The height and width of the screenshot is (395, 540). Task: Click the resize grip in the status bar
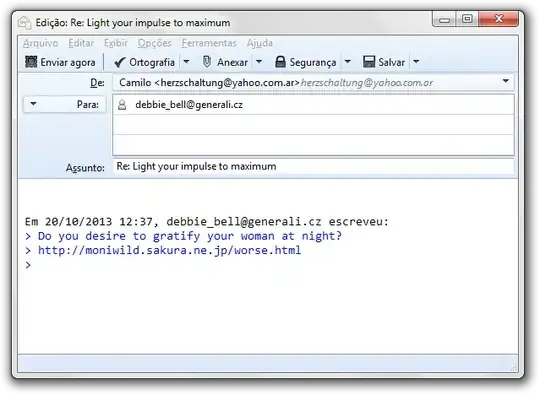click(513, 367)
